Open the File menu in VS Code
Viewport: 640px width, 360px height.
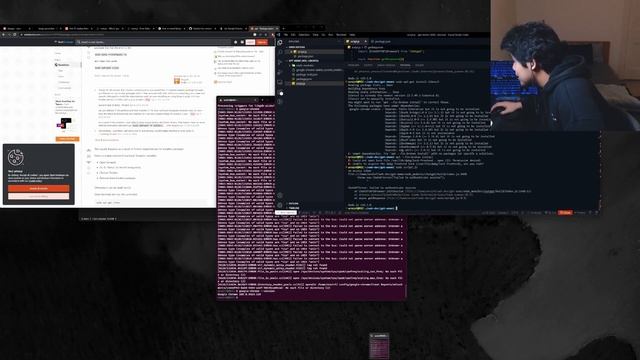click(286, 35)
